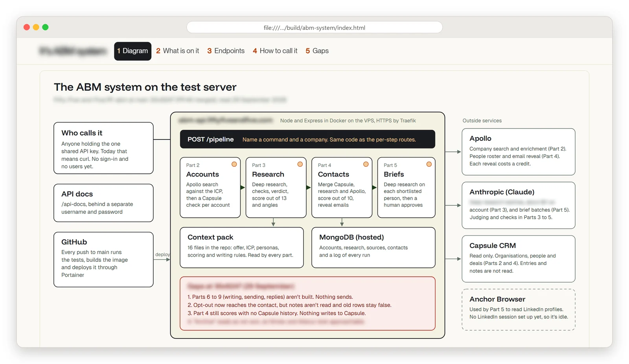629x364 pixels.
Task: Open the Part 5 Briefs card
Action: pos(406,188)
